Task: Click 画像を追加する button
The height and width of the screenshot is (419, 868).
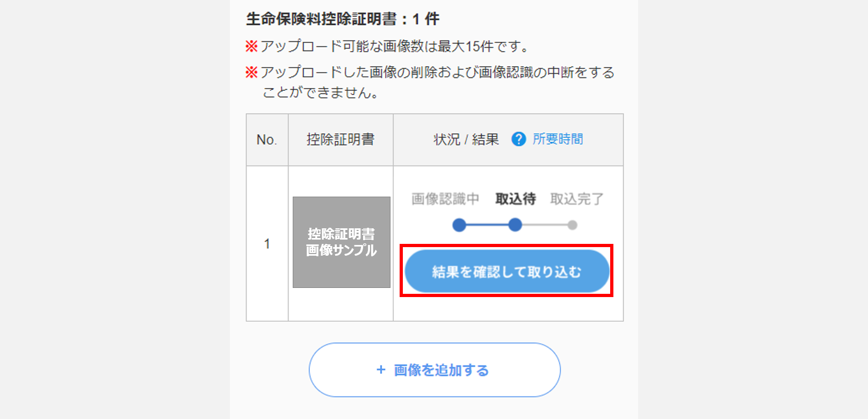Action: click(x=435, y=370)
